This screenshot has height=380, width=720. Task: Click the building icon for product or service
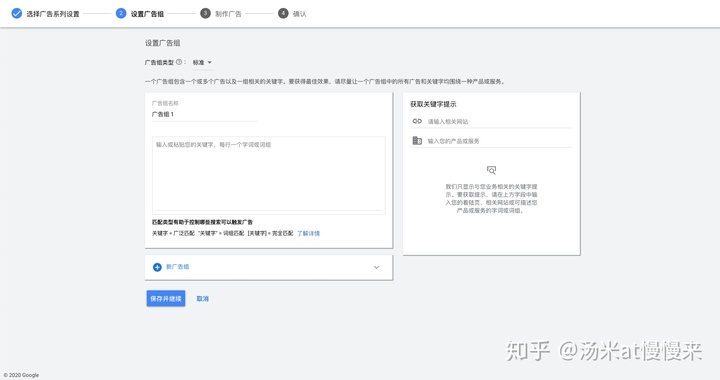(x=417, y=140)
